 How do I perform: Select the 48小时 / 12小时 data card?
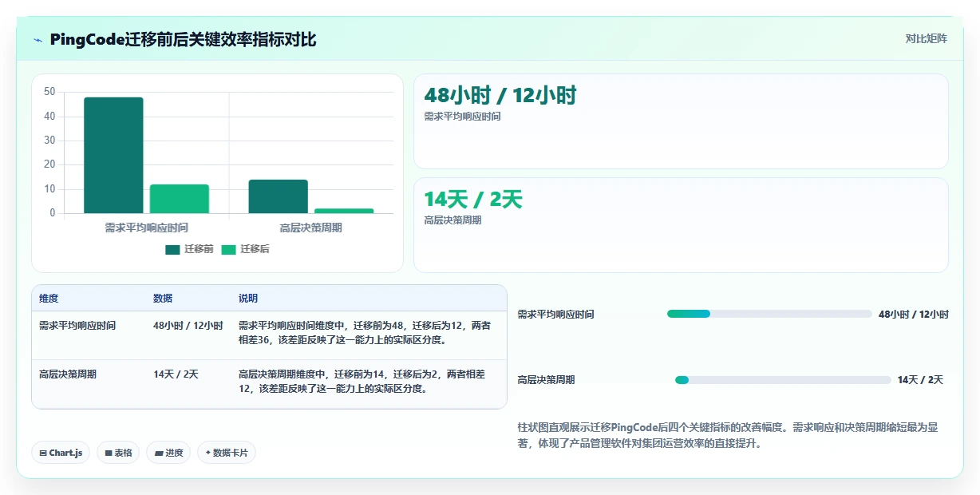coord(681,121)
